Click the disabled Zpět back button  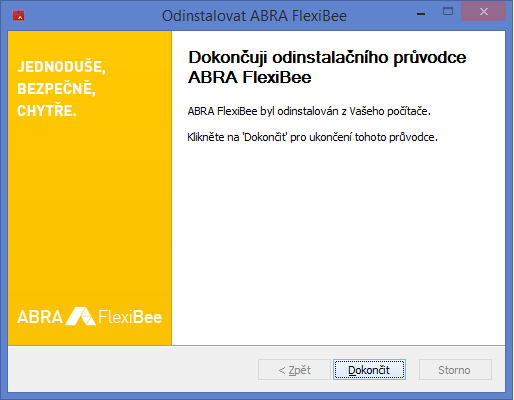click(294, 369)
